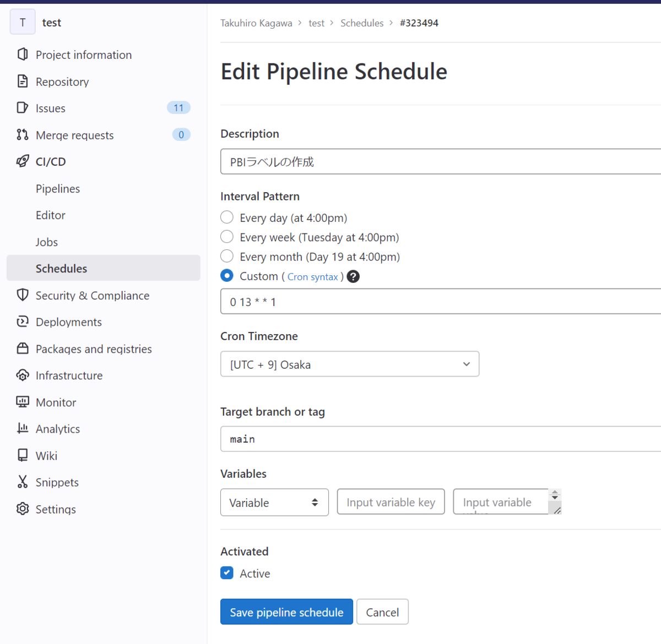Click Save pipeline schedule button
The height and width of the screenshot is (644, 661).
point(286,612)
